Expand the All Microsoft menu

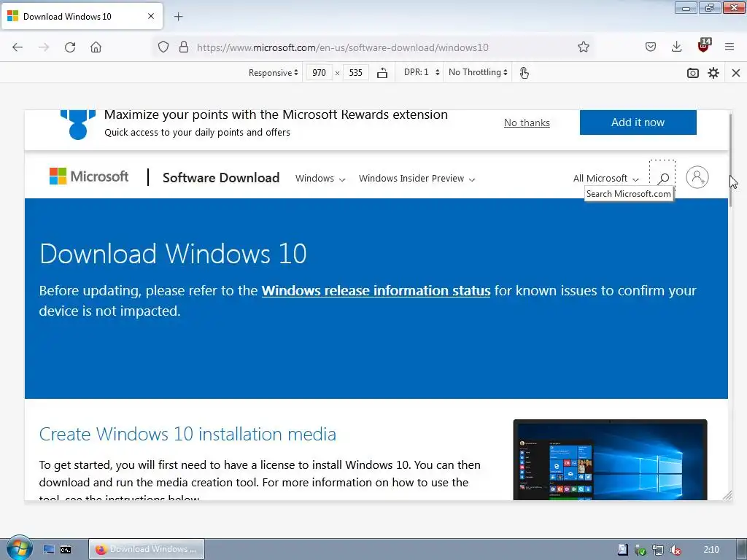pyautogui.click(x=606, y=179)
